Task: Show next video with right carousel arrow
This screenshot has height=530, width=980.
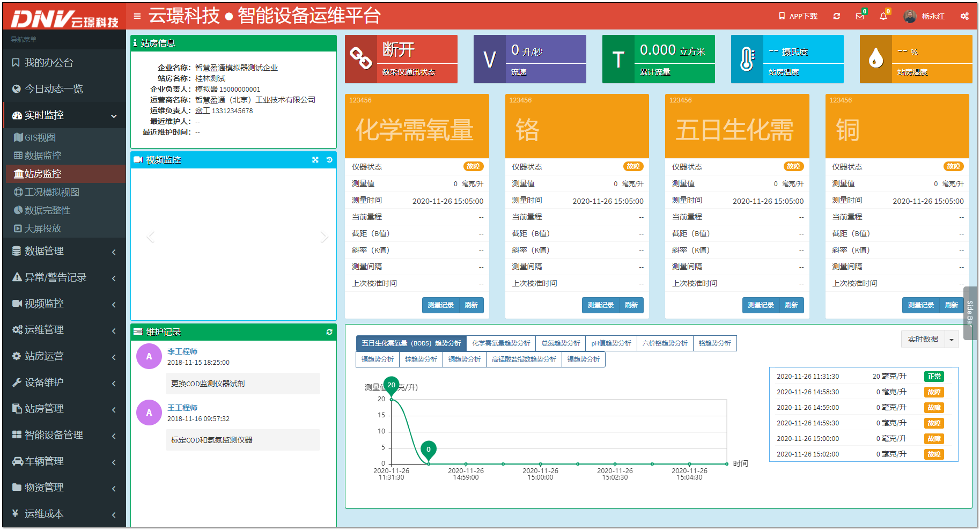Action: click(324, 237)
